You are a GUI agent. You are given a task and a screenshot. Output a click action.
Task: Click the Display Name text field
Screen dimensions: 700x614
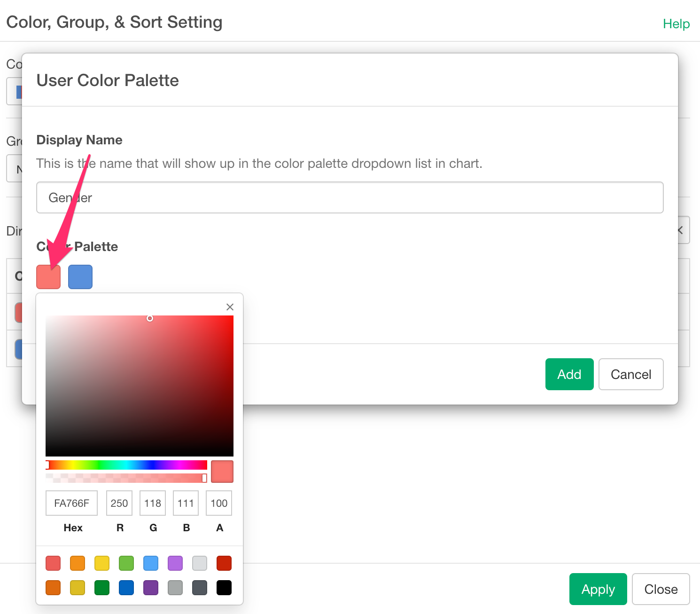[350, 197]
